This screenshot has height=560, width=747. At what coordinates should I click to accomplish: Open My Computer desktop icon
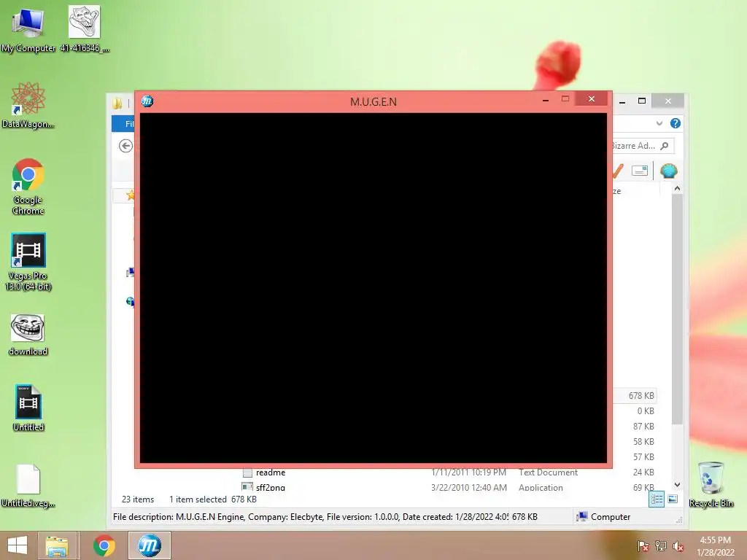[28, 29]
